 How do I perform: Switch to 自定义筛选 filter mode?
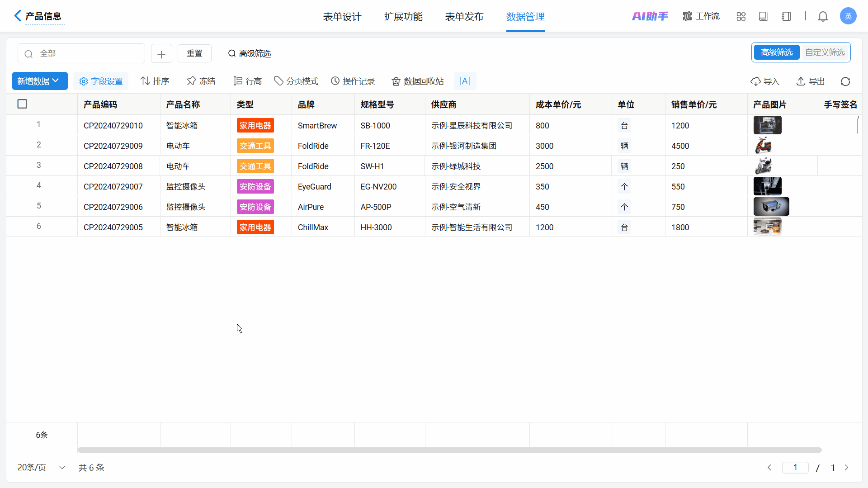coord(825,52)
